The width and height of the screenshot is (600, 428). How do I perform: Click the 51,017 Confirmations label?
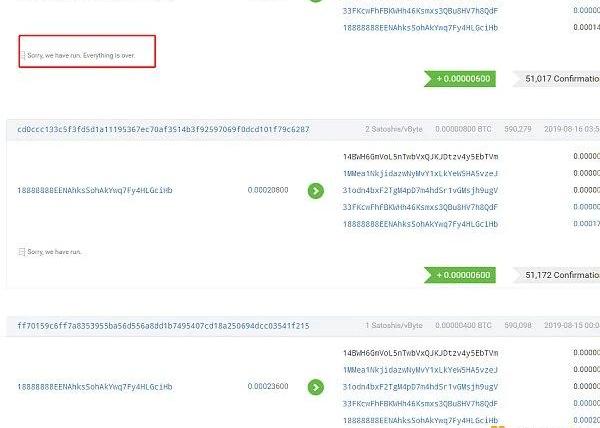[x=557, y=79]
